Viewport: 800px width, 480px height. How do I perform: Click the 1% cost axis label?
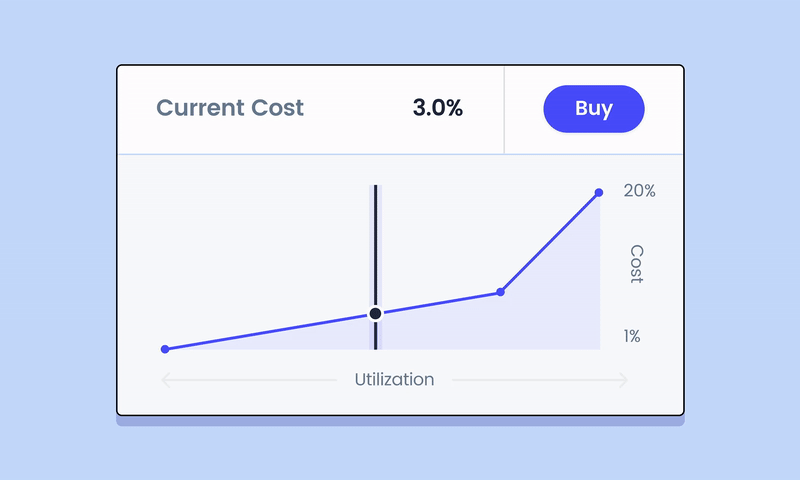coord(632,336)
